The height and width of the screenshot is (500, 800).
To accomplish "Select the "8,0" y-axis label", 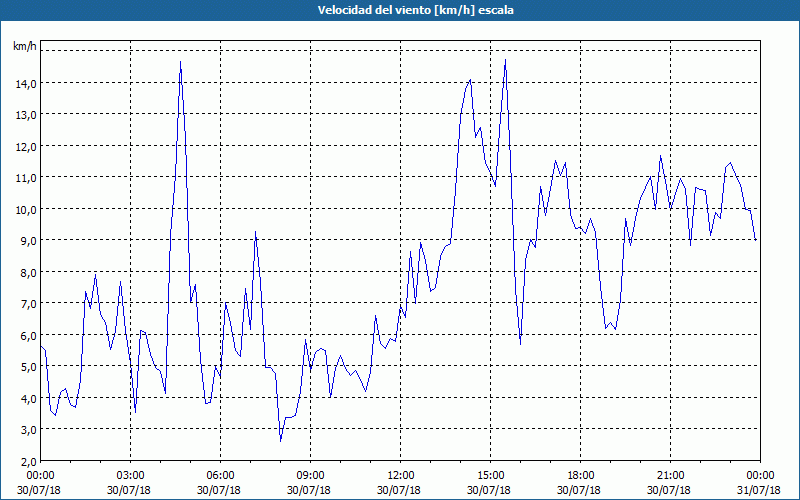I will [x=28, y=272].
